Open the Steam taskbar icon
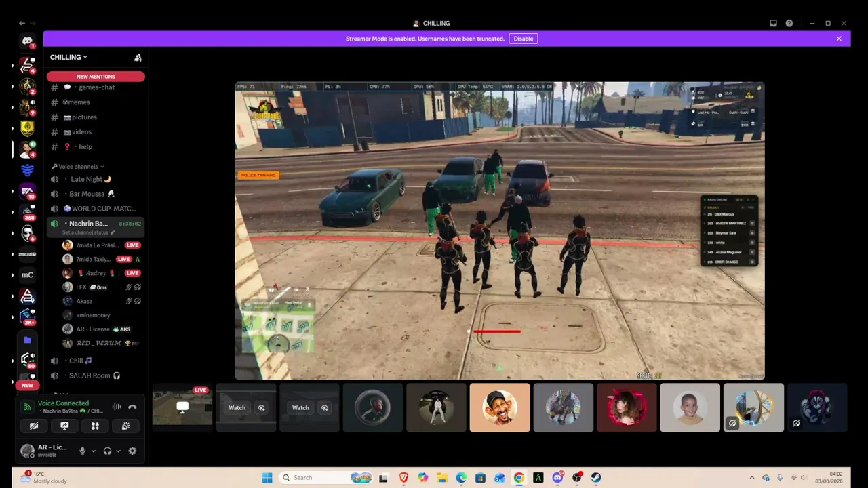The image size is (868, 488). 596,478
